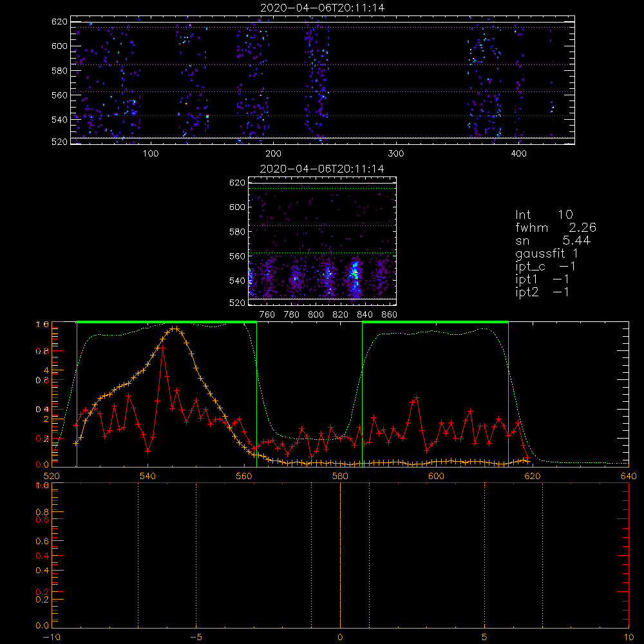Image resolution: width=644 pixels, height=644 pixels.
Task: Select the 'fwhm 2.26' readout
Action: click(556, 227)
